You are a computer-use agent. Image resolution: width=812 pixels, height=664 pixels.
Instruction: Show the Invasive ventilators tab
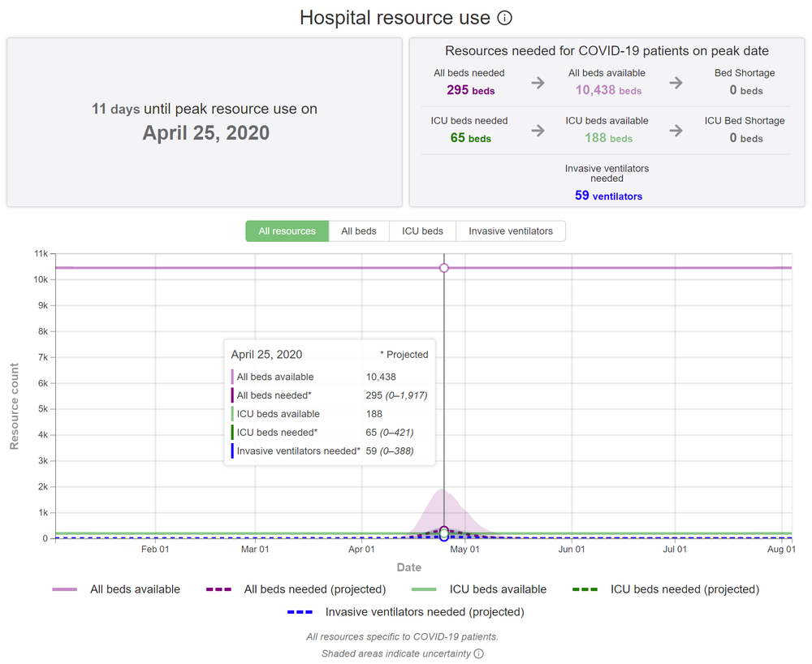coord(511,231)
